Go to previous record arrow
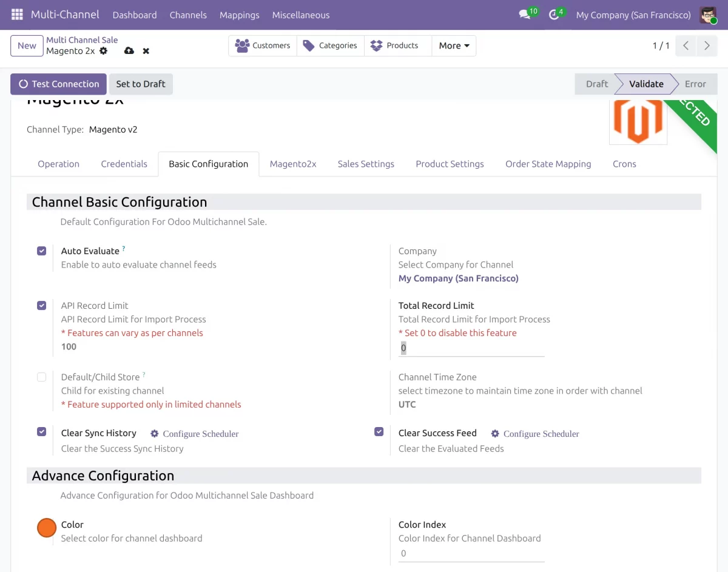 [x=686, y=45]
